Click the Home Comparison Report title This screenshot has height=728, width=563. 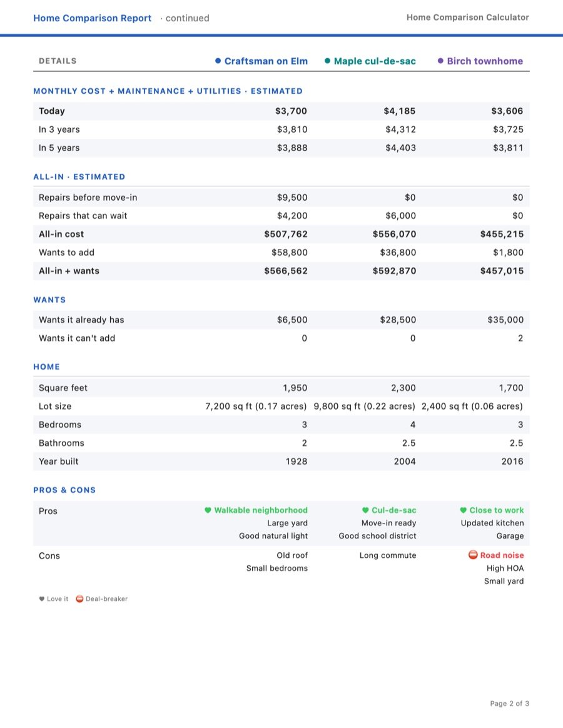coord(92,18)
